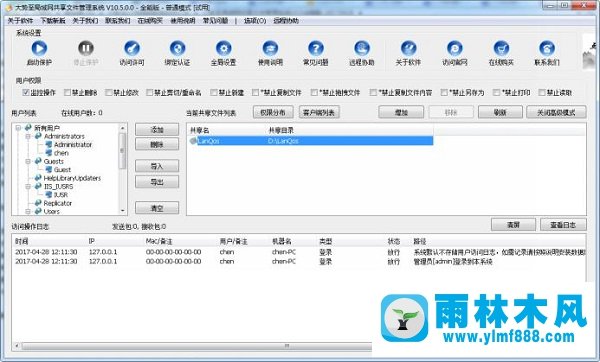Click the 联系我们 phone icon
Screen dimensions: 600x362
[x=547, y=48]
